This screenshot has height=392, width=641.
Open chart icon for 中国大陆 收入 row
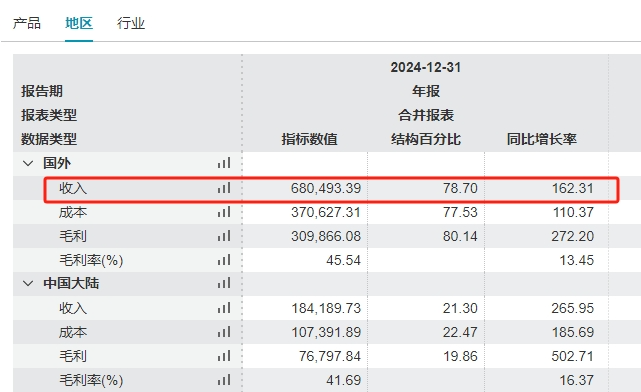[x=224, y=308]
